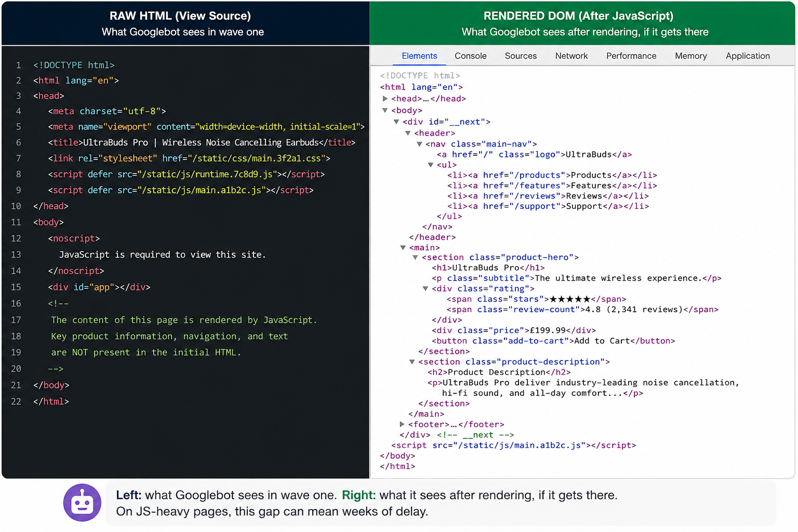The height and width of the screenshot is (532, 798).
Task: Click the bold "Left:" label in caption
Action: (x=129, y=495)
